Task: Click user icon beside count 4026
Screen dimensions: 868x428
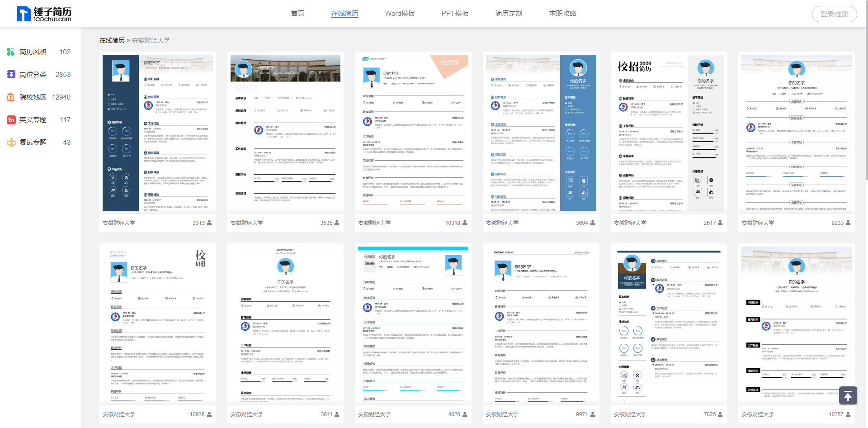Action: [x=465, y=414]
